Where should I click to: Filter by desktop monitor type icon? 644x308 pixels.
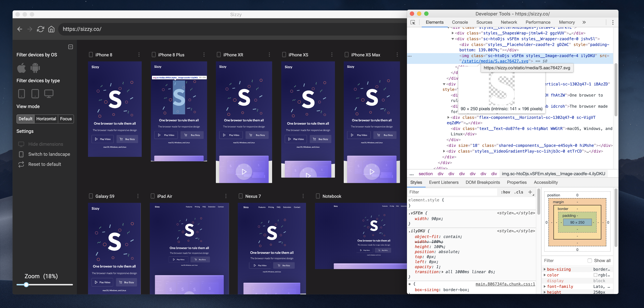49,94
